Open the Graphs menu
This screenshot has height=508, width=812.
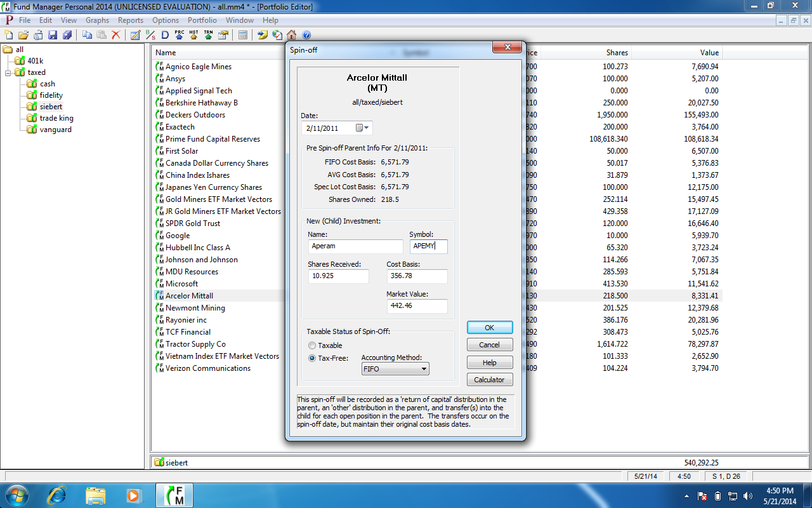click(x=97, y=20)
